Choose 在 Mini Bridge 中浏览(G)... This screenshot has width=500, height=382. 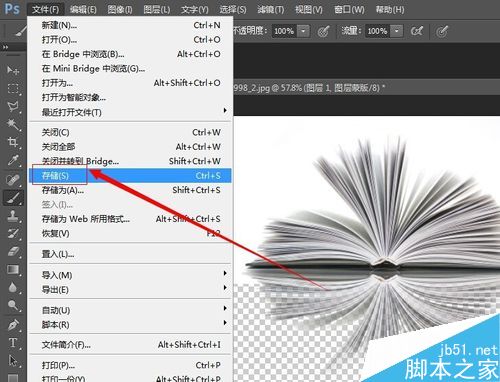click(131, 68)
